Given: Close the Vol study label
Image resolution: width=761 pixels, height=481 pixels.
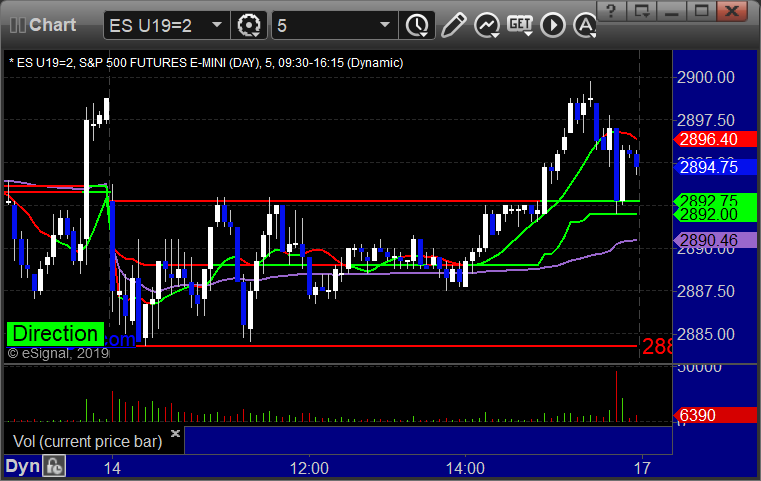Looking at the screenshot, I should [176, 433].
